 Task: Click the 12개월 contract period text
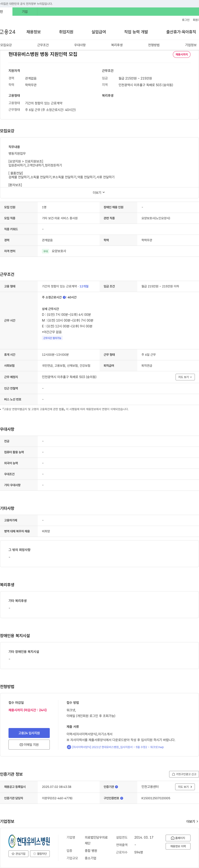point(84,286)
